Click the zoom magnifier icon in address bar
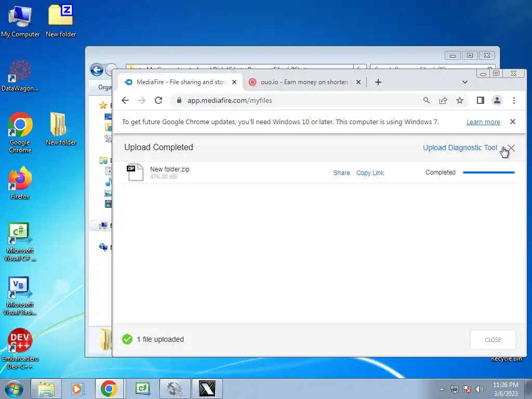Screen dimensions: 532x399 [427, 100]
